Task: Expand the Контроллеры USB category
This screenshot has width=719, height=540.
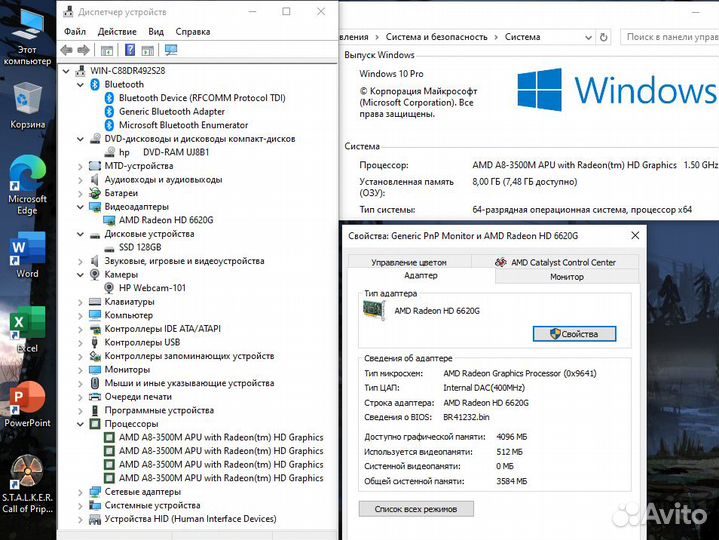Action: point(80,343)
